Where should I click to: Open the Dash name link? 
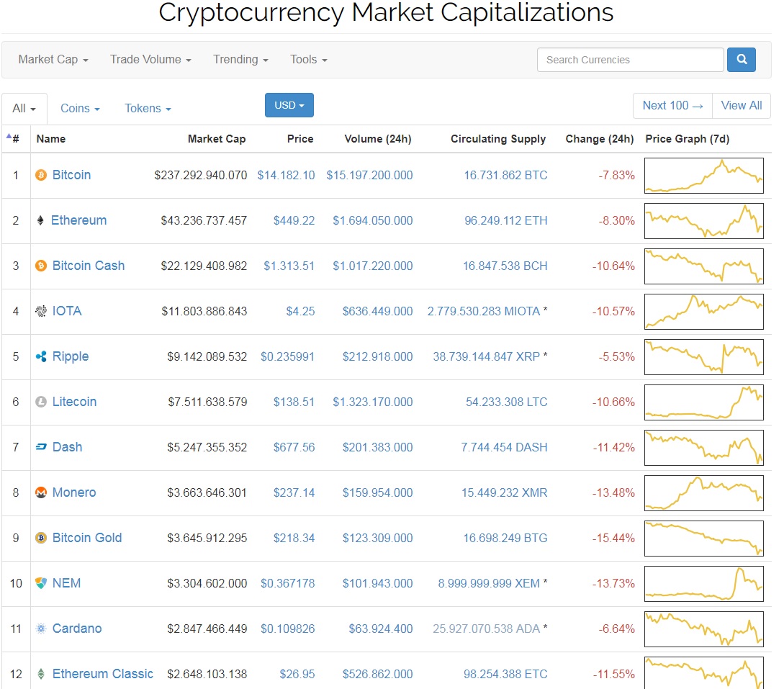(x=67, y=447)
